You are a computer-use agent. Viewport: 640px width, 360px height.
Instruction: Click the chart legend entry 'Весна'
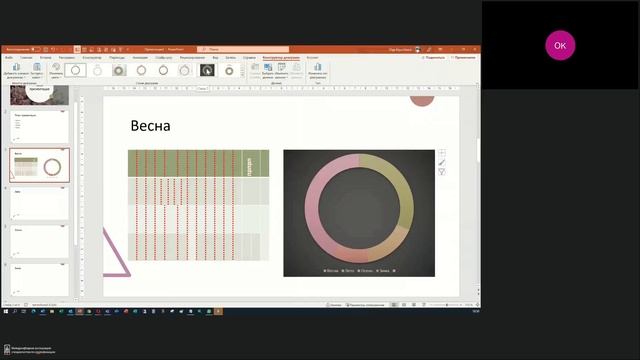pyautogui.click(x=331, y=271)
